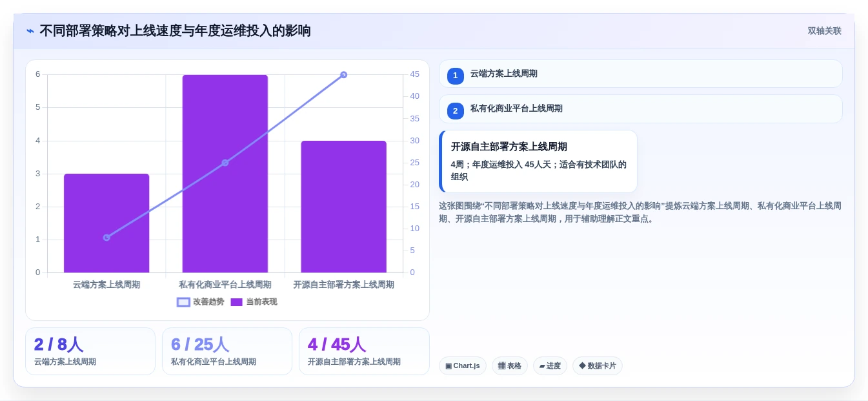The image size is (868, 401).
Task: Click the 进度 tag chip
Action: pos(550,366)
